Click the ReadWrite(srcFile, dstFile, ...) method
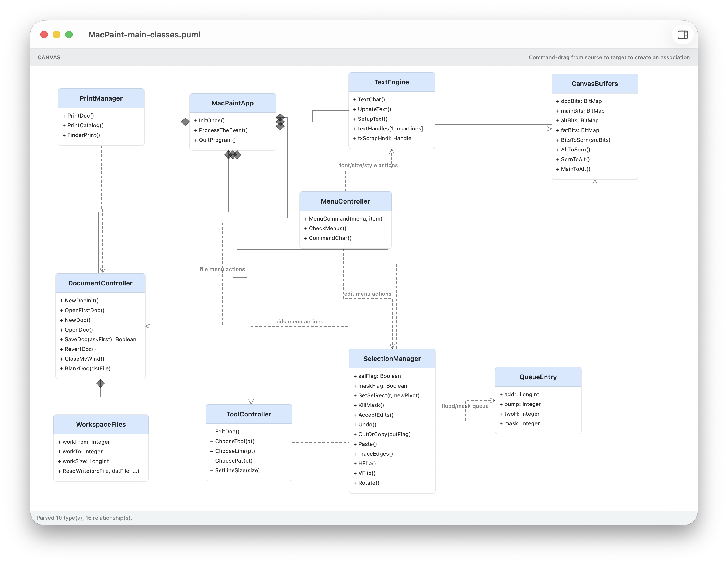The image size is (728, 565). pos(99,471)
